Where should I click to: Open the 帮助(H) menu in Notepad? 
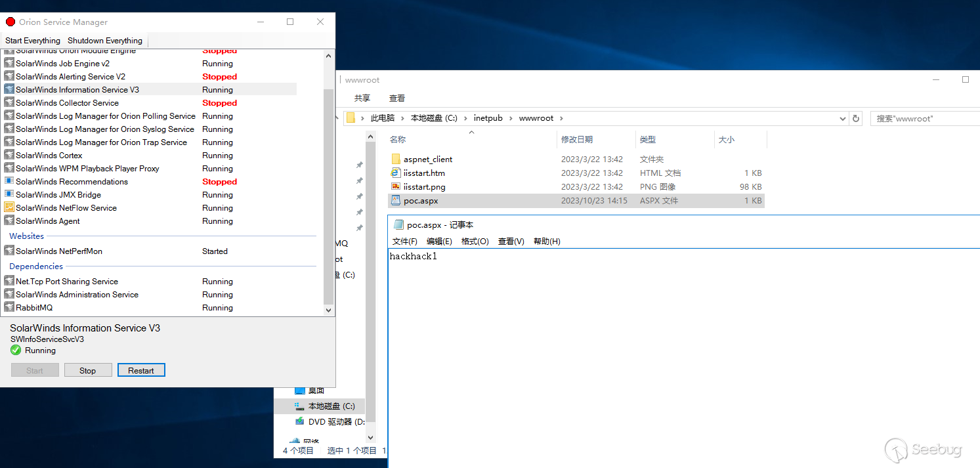[547, 242]
